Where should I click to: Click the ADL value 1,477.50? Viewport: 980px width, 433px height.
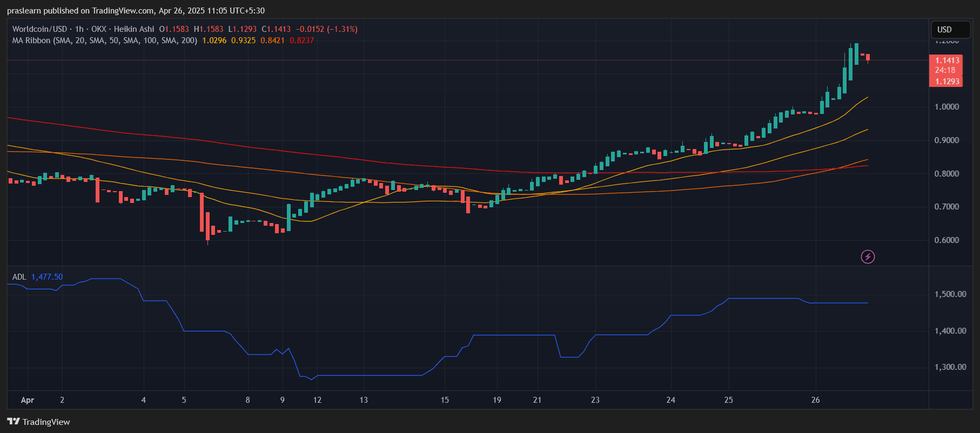point(47,277)
